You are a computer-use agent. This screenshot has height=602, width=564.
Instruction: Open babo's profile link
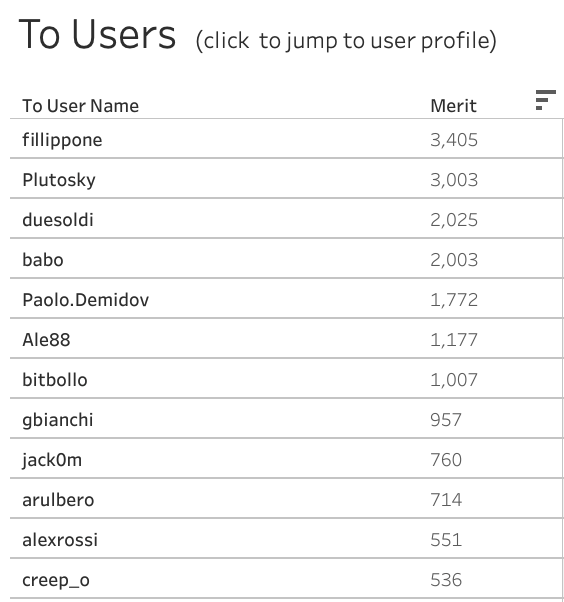click(x=43, y=260)
